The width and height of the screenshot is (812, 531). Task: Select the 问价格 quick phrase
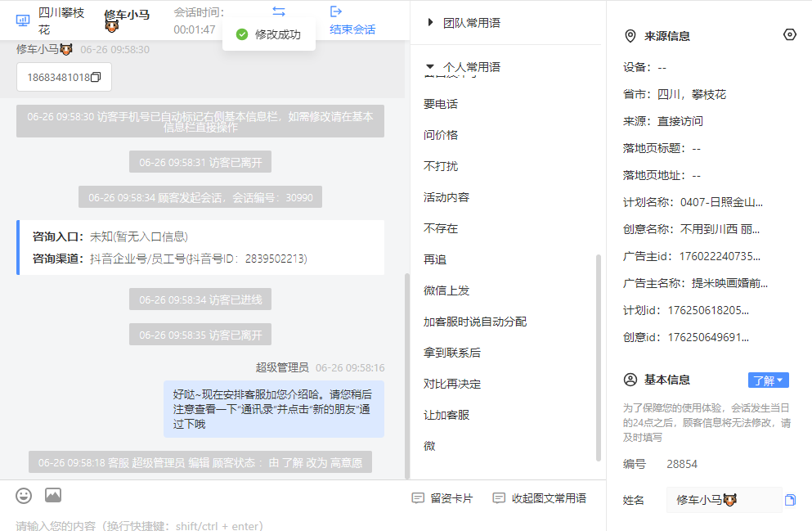click(x=441, y=135)
